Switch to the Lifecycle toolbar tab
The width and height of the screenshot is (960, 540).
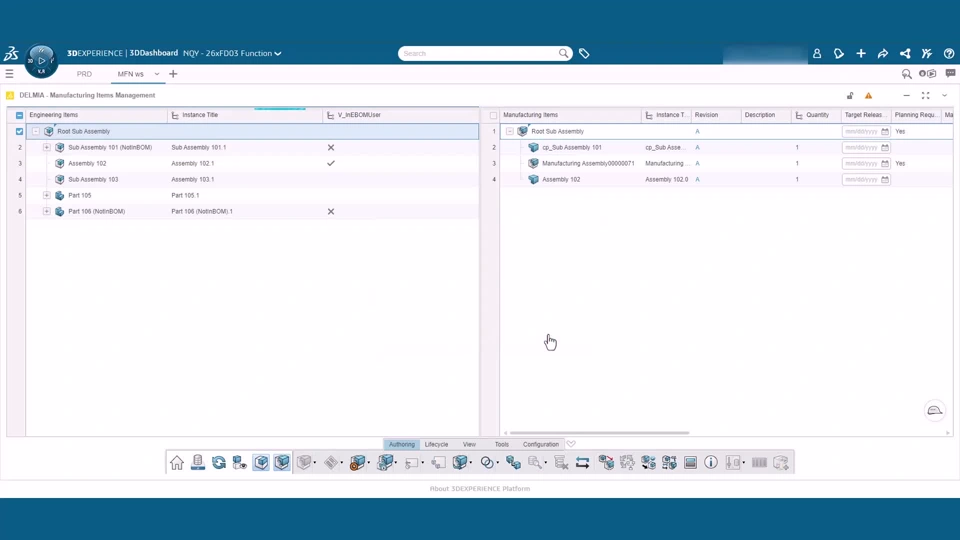(437, 444)
